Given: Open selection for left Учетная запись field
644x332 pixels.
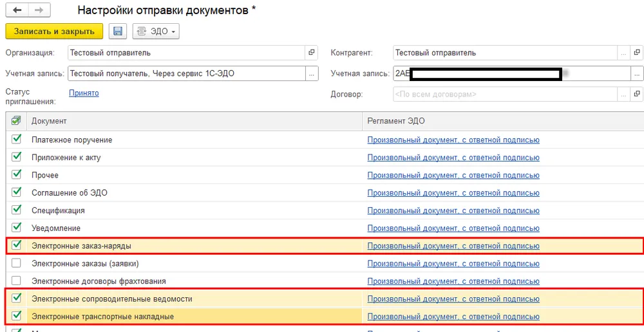Looking at the screenshot, I should point(312,73).
